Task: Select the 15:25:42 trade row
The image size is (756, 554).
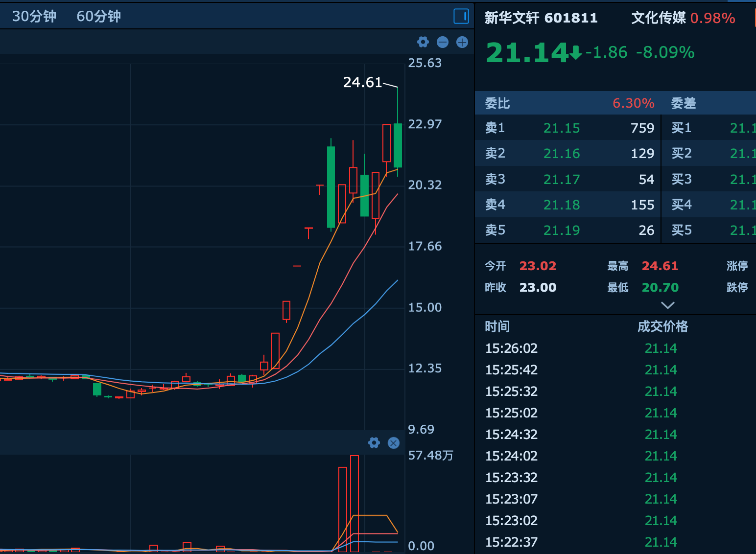Action: [615, 370]
